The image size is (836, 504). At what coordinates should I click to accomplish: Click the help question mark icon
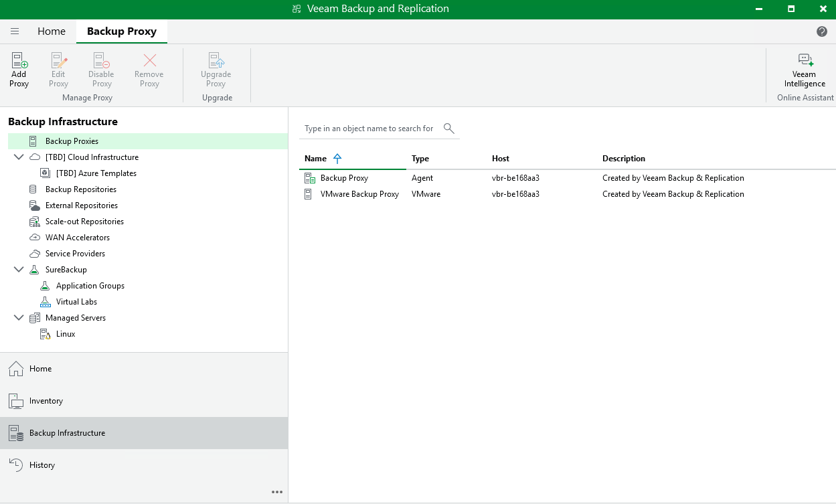(822, 31)
